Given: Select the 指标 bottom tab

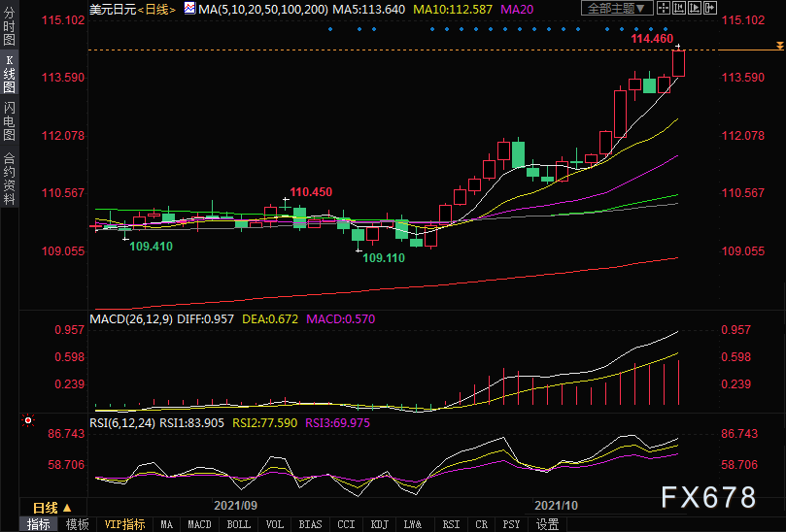Looking at the screenshot, I should point(39,524).
